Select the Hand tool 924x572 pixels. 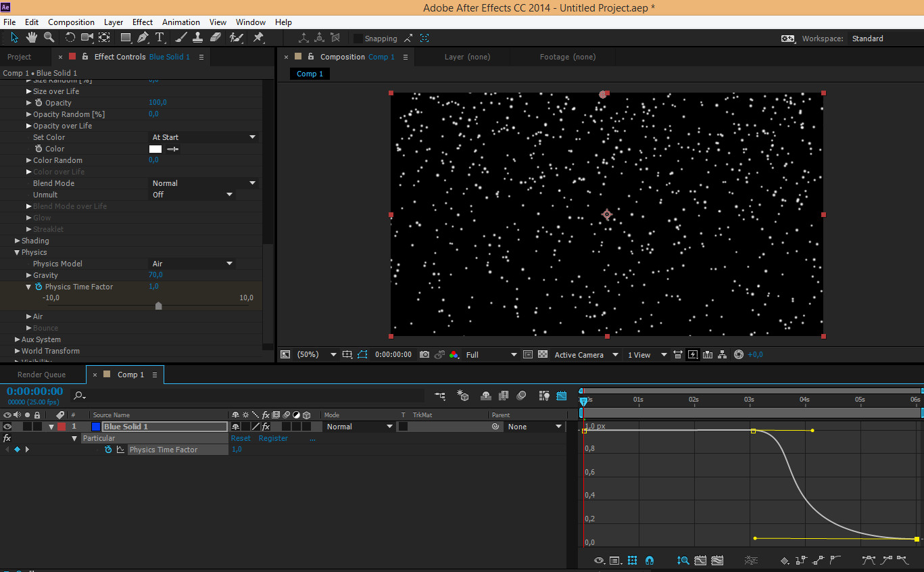pos(32,38)
